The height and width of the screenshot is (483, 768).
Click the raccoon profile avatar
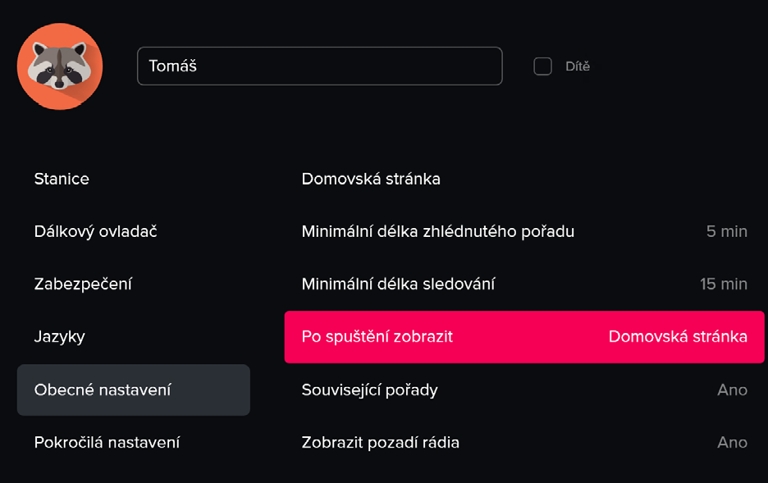pyautogui.click(x=60, y=66)
